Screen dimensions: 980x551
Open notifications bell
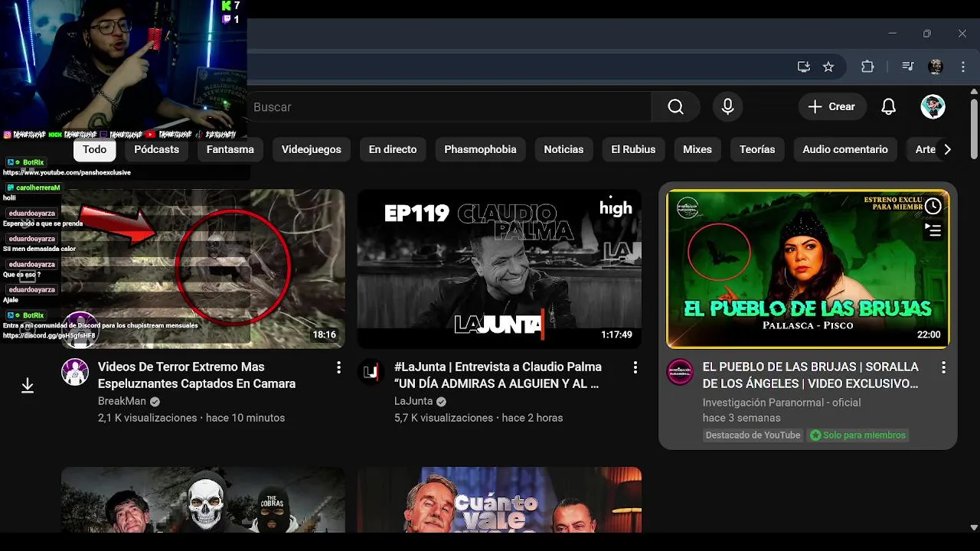pos(888,107)
